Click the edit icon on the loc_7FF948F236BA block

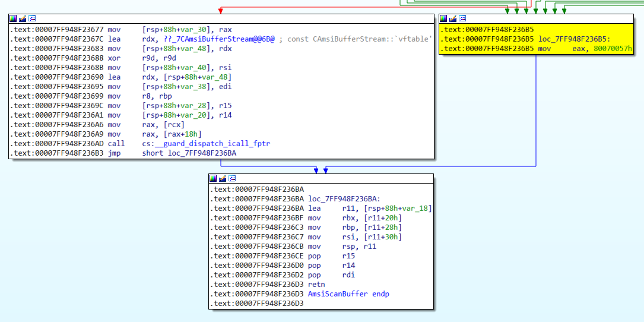(x=222, y=178)
